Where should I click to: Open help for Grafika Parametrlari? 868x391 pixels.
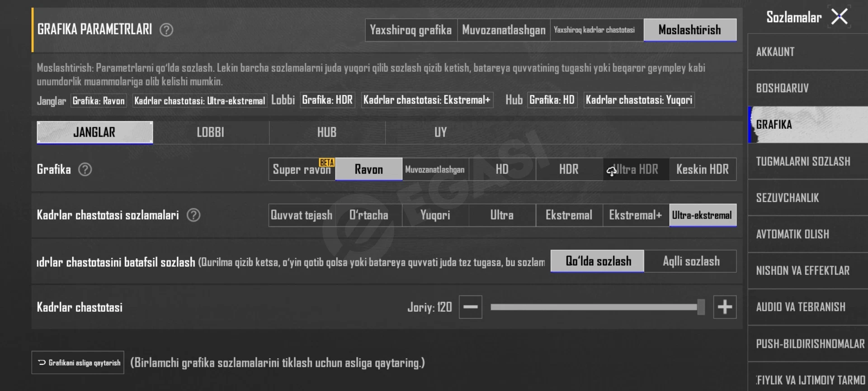[x=166, y=30]
